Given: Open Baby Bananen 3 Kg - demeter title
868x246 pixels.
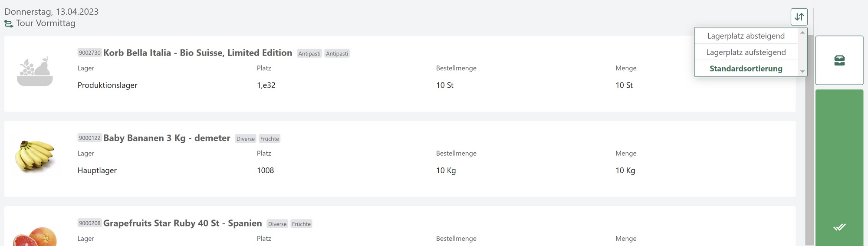Looking at the screenshot, I should (x=167, y=138).
